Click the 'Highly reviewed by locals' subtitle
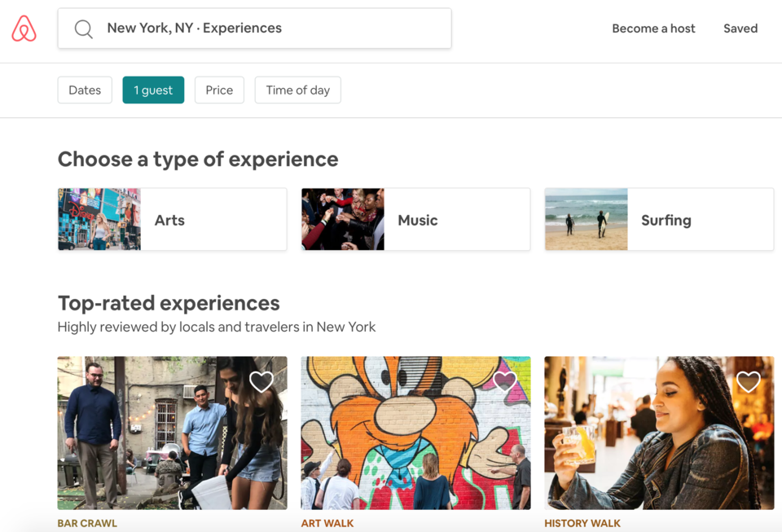This screenshot has height=532, width=782. pos(217,327)
